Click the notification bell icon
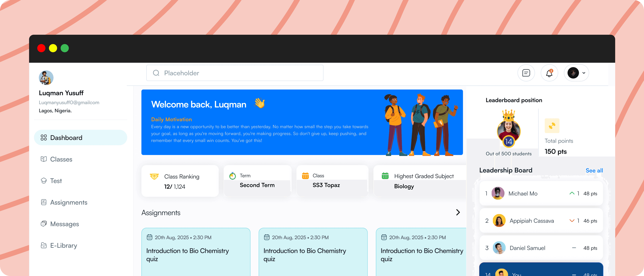 (x=549, y=73)
